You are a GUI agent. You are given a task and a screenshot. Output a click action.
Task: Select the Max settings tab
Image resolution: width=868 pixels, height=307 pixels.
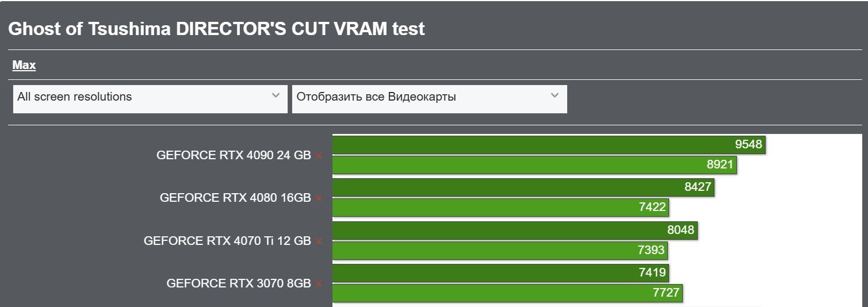point(24,66)
